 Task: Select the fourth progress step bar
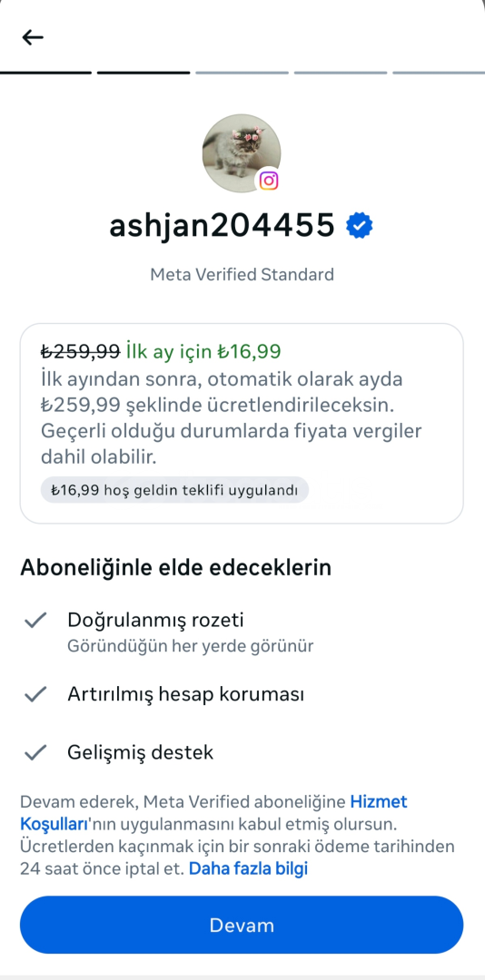pyautogui.click(x=341, y=73)
